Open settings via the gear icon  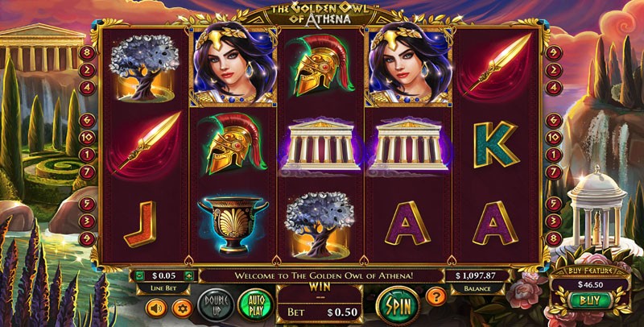click(182, 308)
